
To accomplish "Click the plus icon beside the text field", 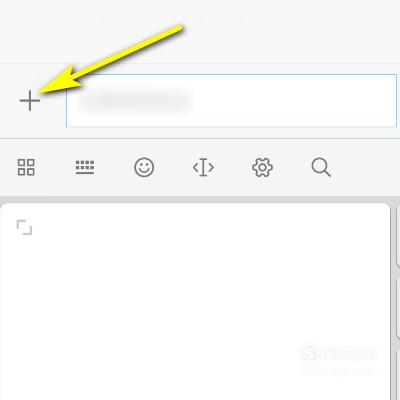I will point(30,100).
